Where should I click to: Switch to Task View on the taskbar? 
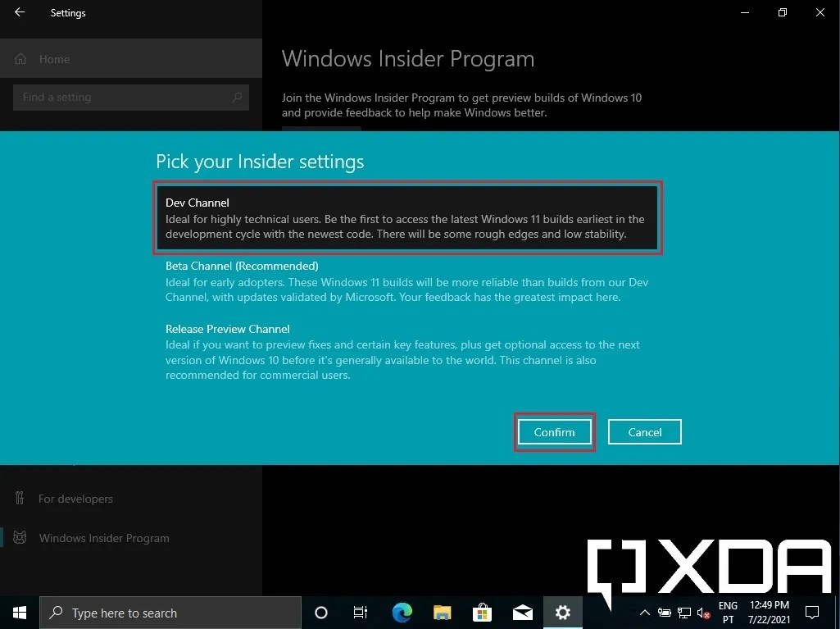pos(360,613)
